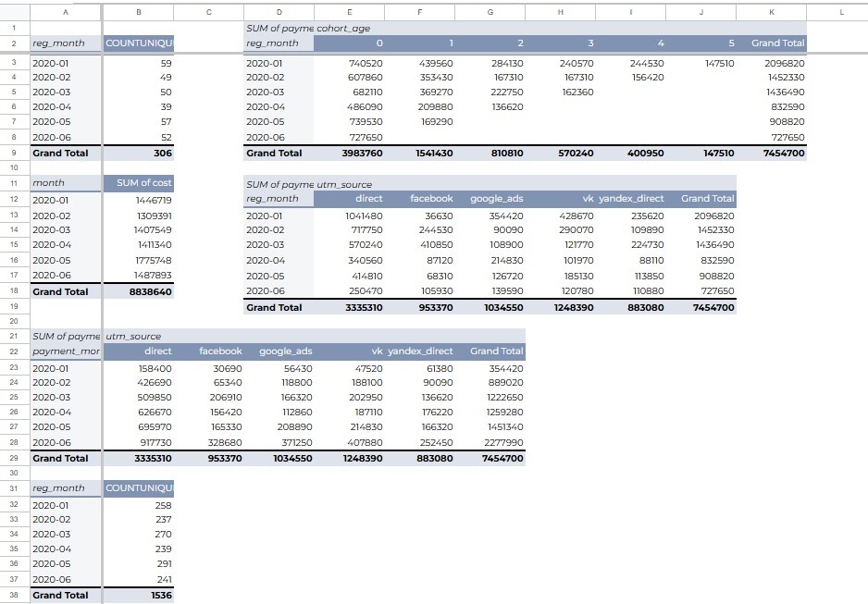Click cell with 169290
868x604 pixels.
point(419,122)
